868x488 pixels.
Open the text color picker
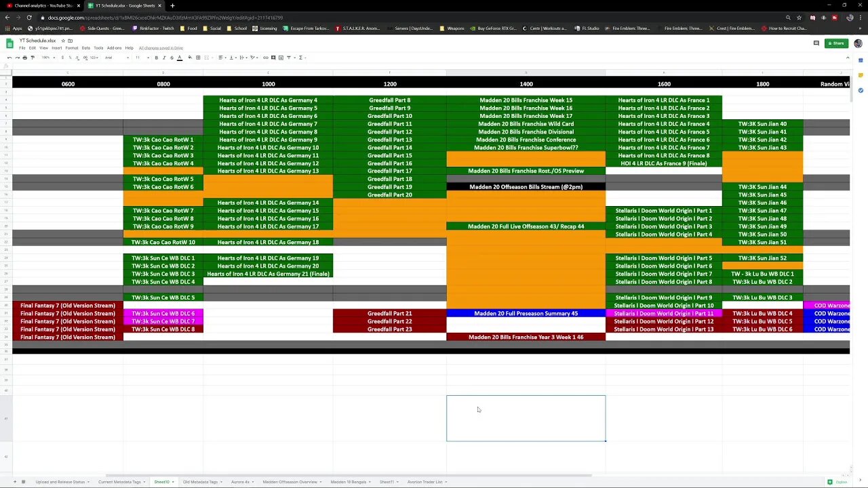coord(180,58)
